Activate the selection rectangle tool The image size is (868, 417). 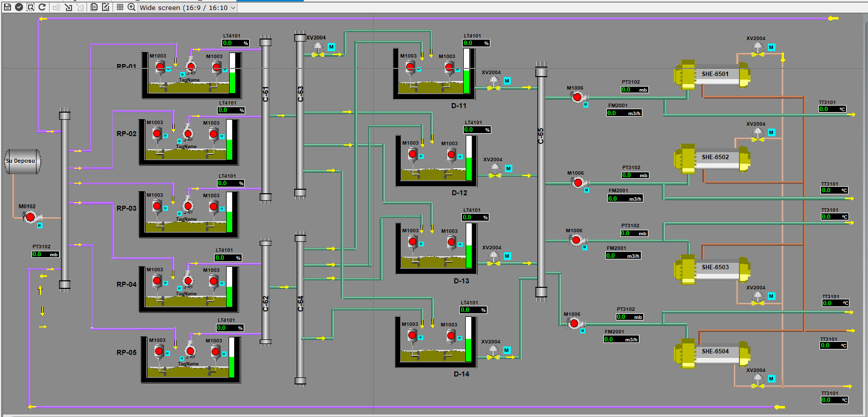(31, 7)
